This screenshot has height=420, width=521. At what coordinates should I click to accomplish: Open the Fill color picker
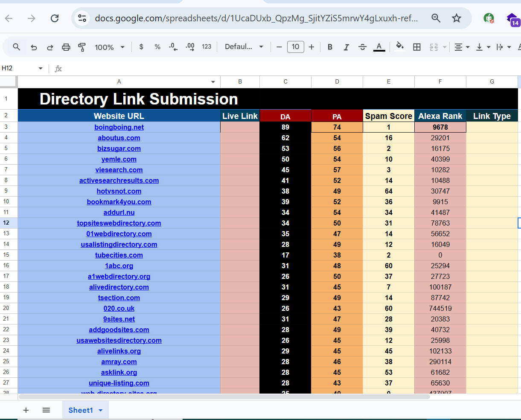point(400,47)
